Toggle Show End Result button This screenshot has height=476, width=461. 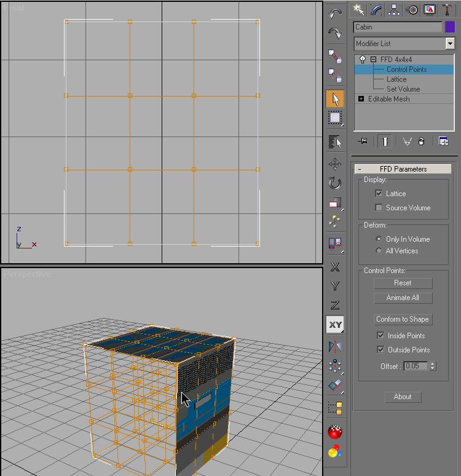click(x=385, y=141)
